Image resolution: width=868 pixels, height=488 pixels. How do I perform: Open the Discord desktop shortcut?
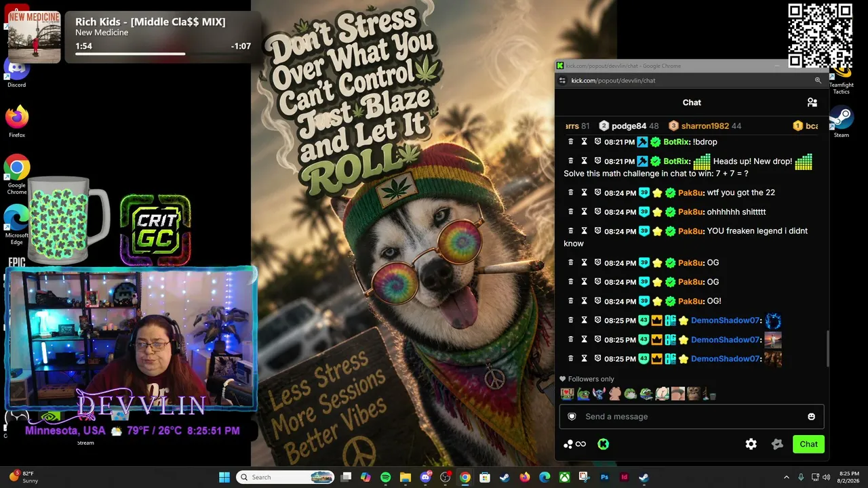(16, 72)
